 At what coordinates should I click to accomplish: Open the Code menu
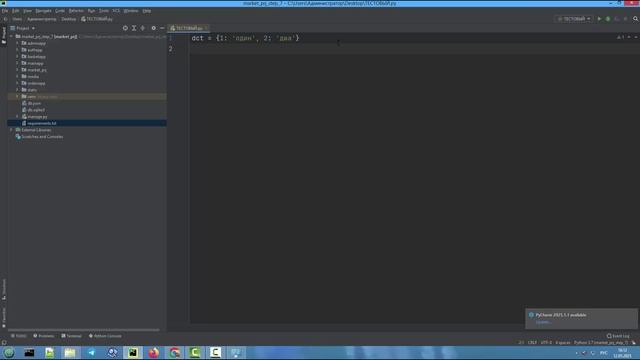[60, 11]
